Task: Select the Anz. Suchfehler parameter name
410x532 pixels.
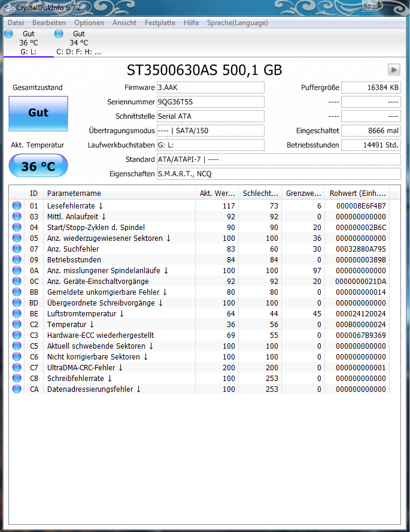Action: [x=73, y=249]
